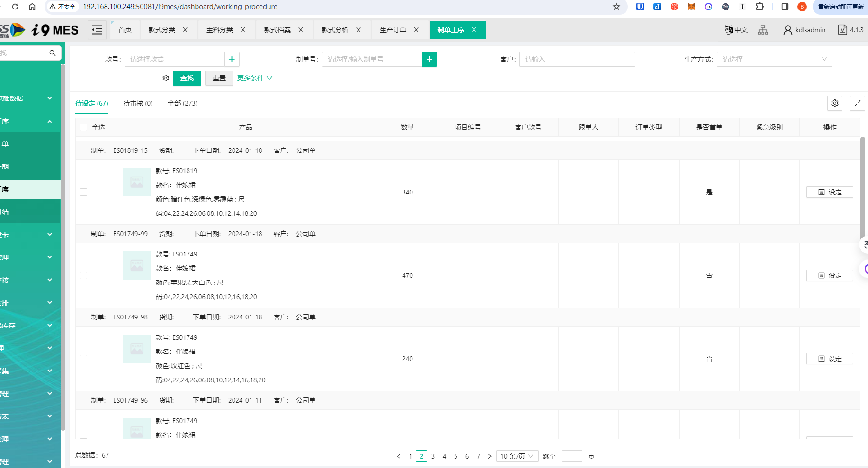Click the 查找 search button
Viewport: 868px width, 468px height.
187,78
